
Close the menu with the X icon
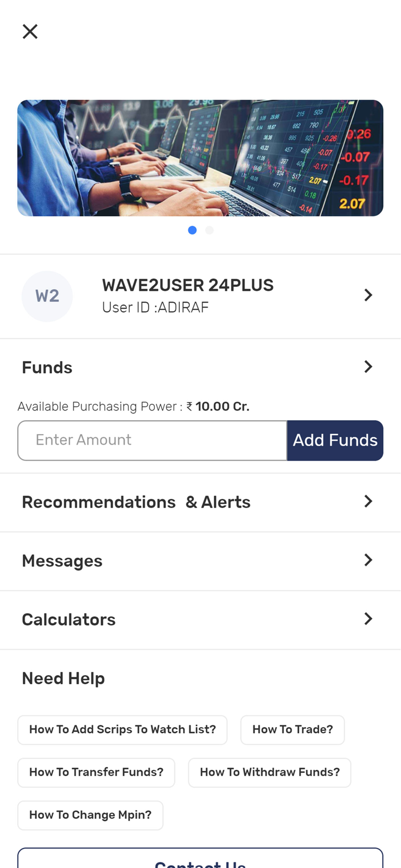tap(30, 32)
